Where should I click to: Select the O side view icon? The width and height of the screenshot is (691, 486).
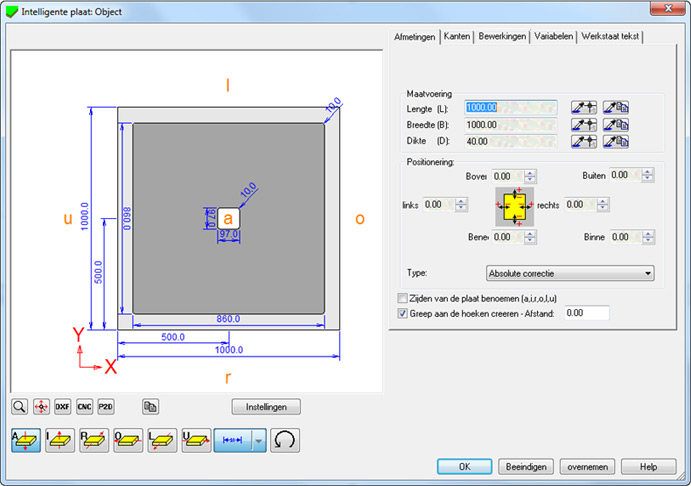pyautogui.click(x=128, y=440)
